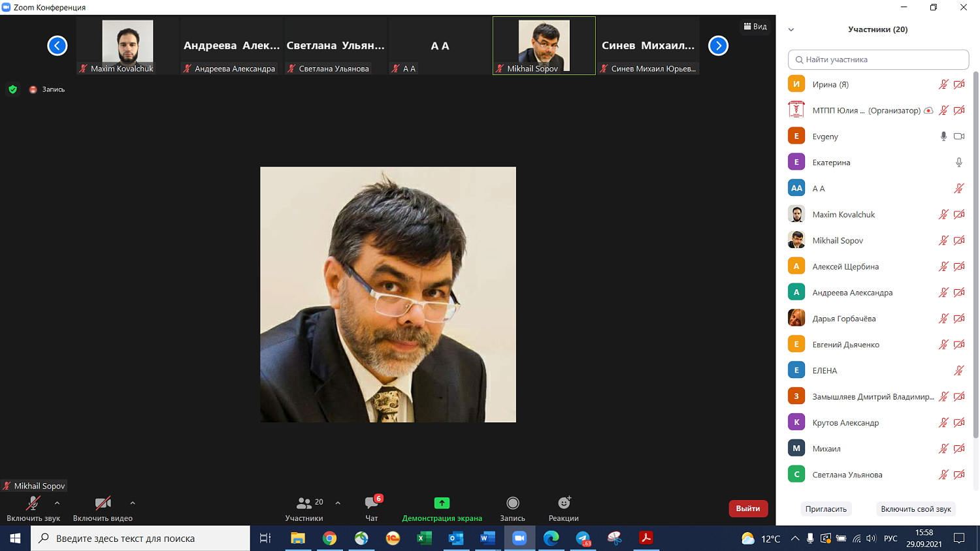
Task: Click the find participant search field
Action: pyautogui.click(x=878, y=59)
